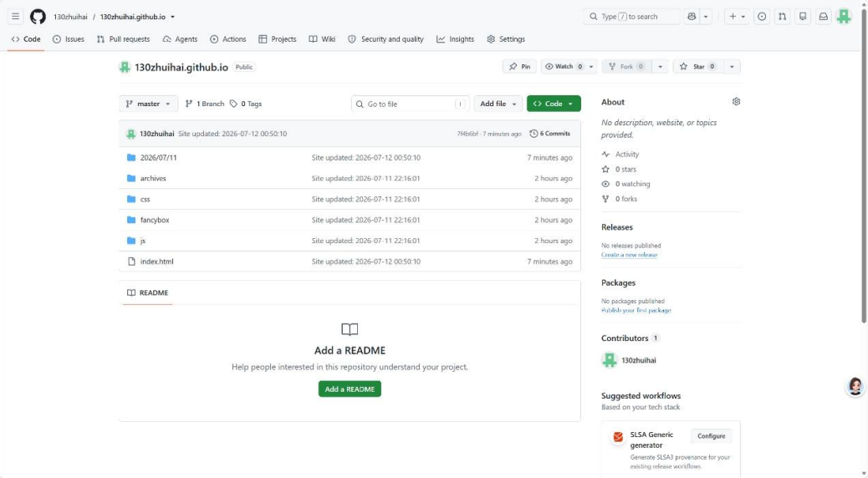
Task: Open index.html file
Action: click(x=156, y=261)
